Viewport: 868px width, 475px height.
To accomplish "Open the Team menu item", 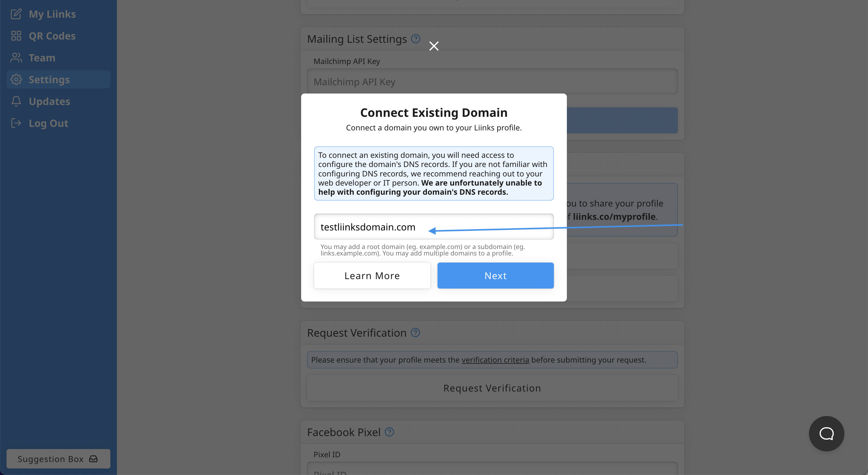I will 42,58.
